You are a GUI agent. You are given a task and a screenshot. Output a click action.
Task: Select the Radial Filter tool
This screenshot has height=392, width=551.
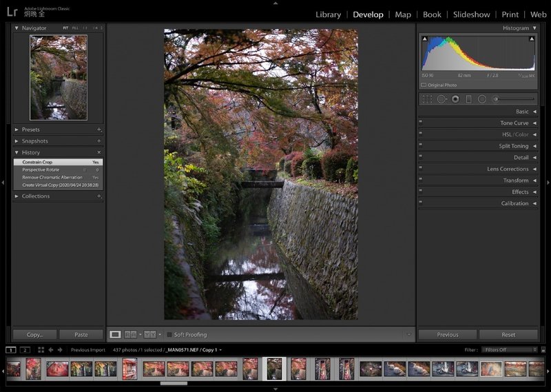pyautogui.click(x=482, y=99)
